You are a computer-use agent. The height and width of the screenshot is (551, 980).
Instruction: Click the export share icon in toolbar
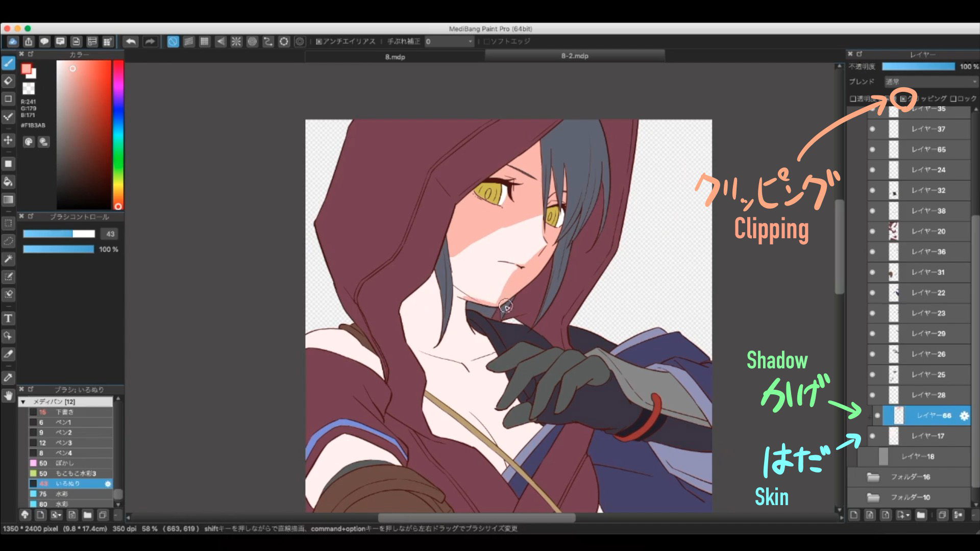pos(29,41)
